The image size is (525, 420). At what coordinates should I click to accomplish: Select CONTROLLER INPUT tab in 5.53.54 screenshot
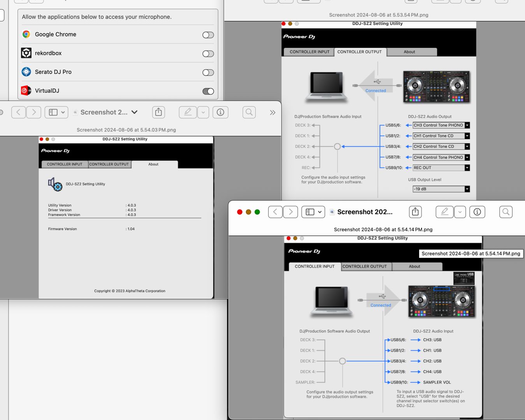click(x=309, y=52)
